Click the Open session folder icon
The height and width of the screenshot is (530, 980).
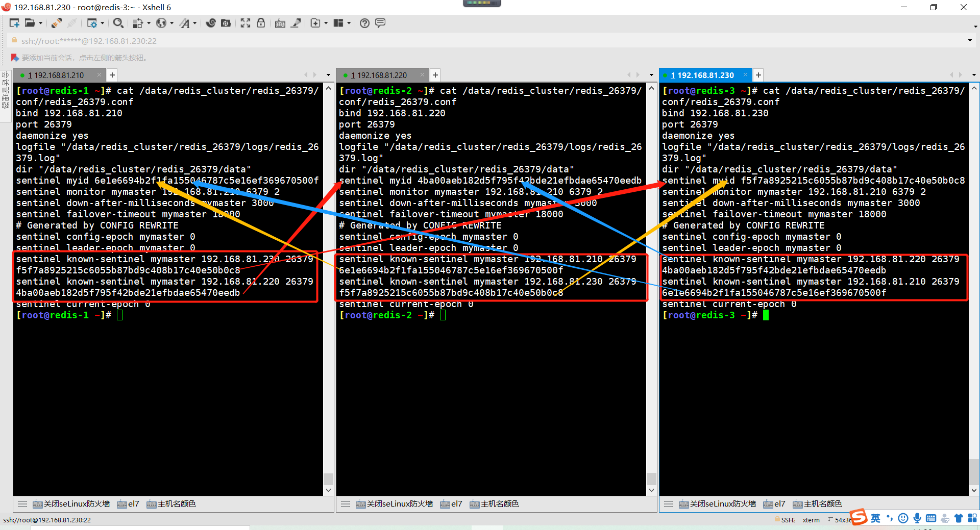pyautogui.click(x=30, y=23)
